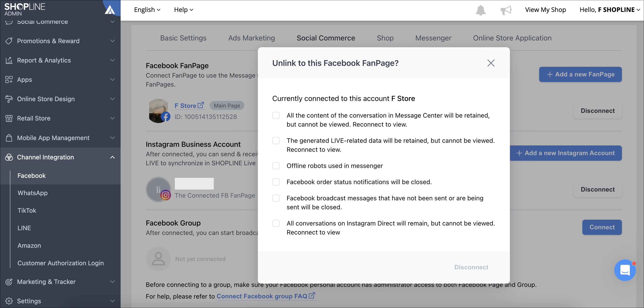Image resolution: width=644 pixels, height=308 pixels.
Task: Open the chat support bubble icon
Action: pyautogui.click(x=625, y=270)
